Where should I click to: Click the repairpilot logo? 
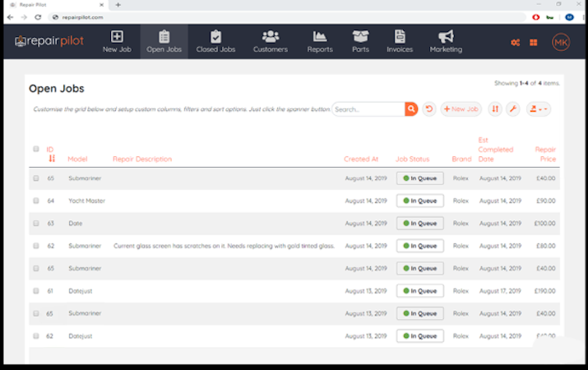click(x=49, y=41)
